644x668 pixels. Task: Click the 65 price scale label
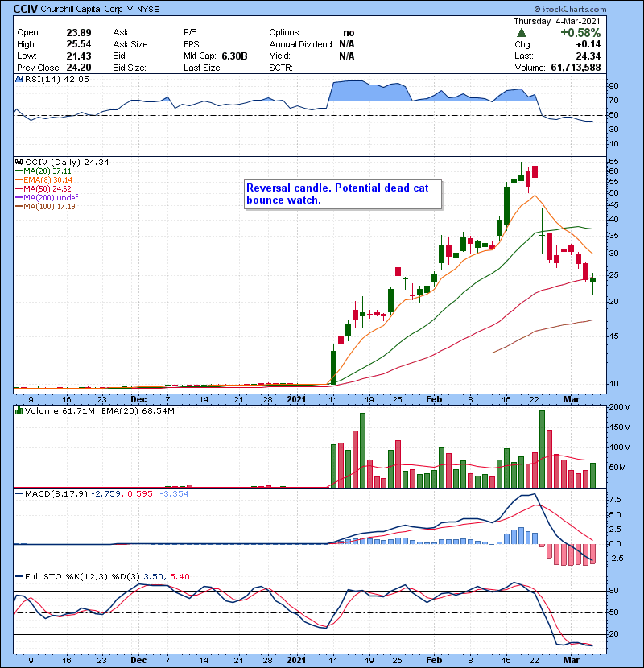tap(613, 162)
